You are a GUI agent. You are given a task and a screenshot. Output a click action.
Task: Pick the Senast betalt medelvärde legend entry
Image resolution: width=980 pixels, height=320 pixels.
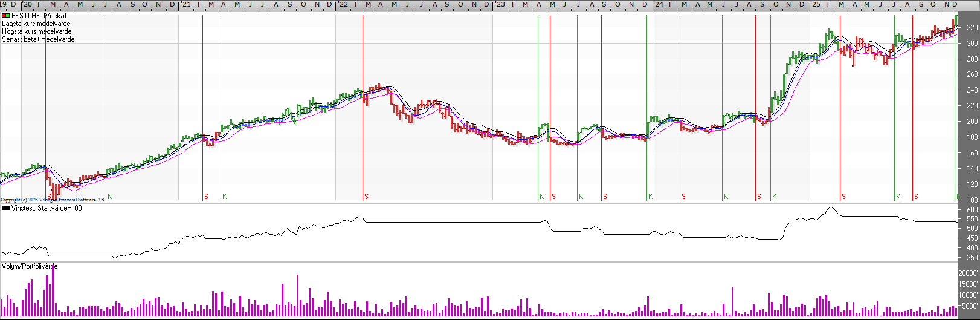click(38, 39)
